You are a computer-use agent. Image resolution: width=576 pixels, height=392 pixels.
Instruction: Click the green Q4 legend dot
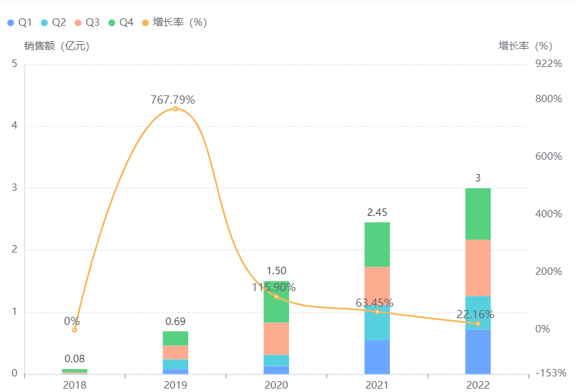click(112, 23)
